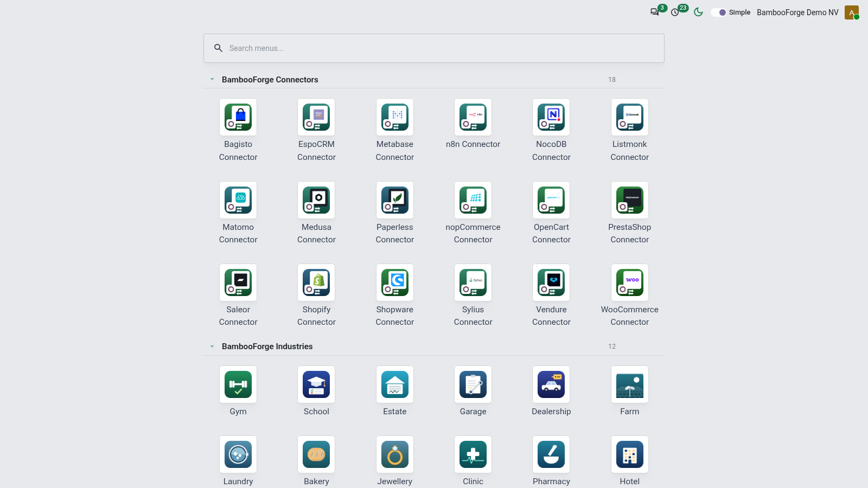Open the Bakery app
Image resolution: width=868 pixels, height=488 pixels.
[x=316, y=454]
